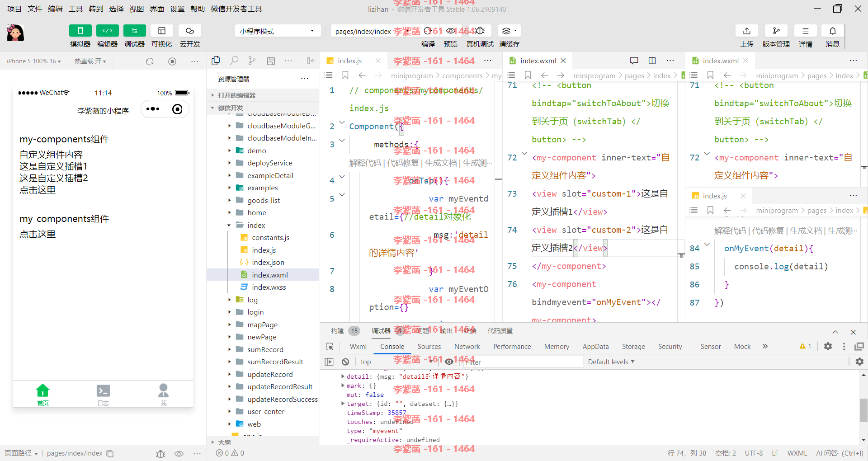Image resolution: width=868 pixels, height=461 pixels.
Task: Click the simulator stop record button
Action: (x=172, y=61)
